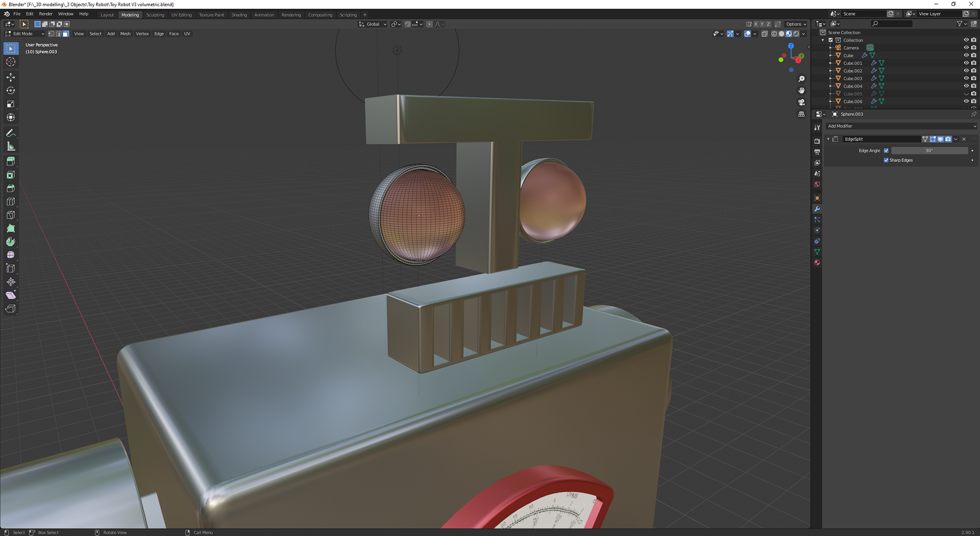Open the World properties tab
This screenshot has width=980, height=536.
(817, 184)
